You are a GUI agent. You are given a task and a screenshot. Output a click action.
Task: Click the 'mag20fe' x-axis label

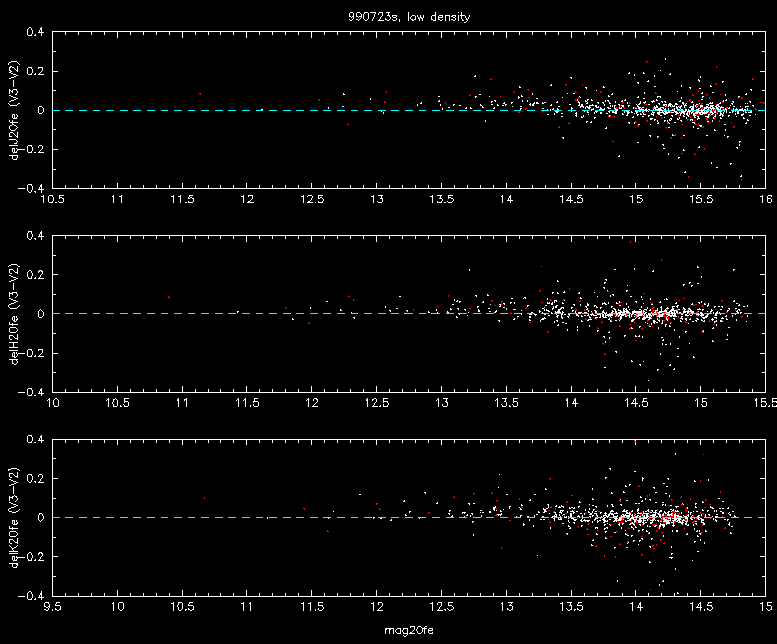click(409, 631)
